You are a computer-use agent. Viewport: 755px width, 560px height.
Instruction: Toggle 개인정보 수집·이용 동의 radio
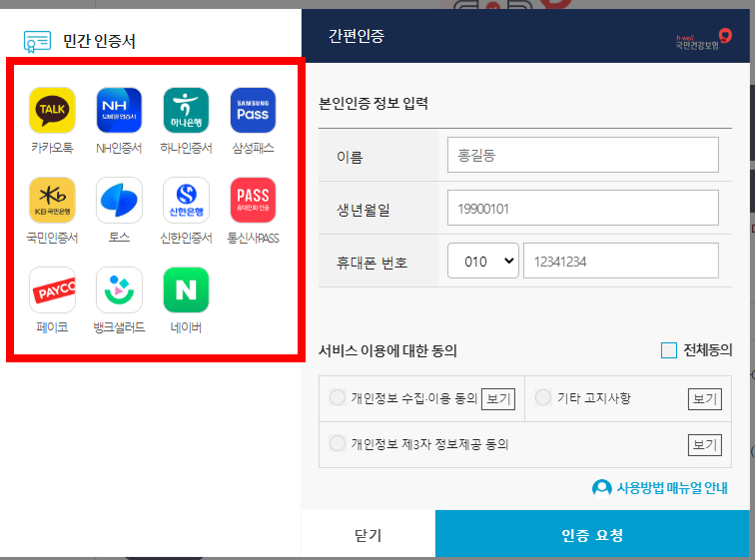338,398
